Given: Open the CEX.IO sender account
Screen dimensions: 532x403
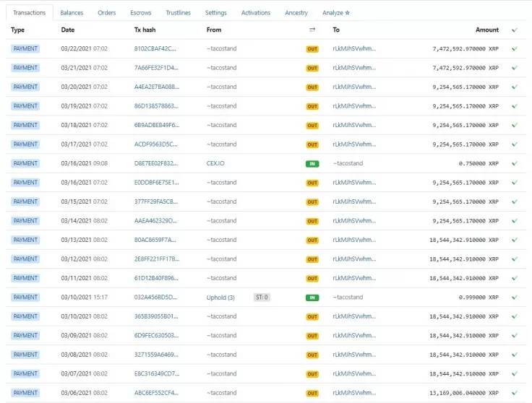Looking at the screenshot, I should click(x=215, y=163).
